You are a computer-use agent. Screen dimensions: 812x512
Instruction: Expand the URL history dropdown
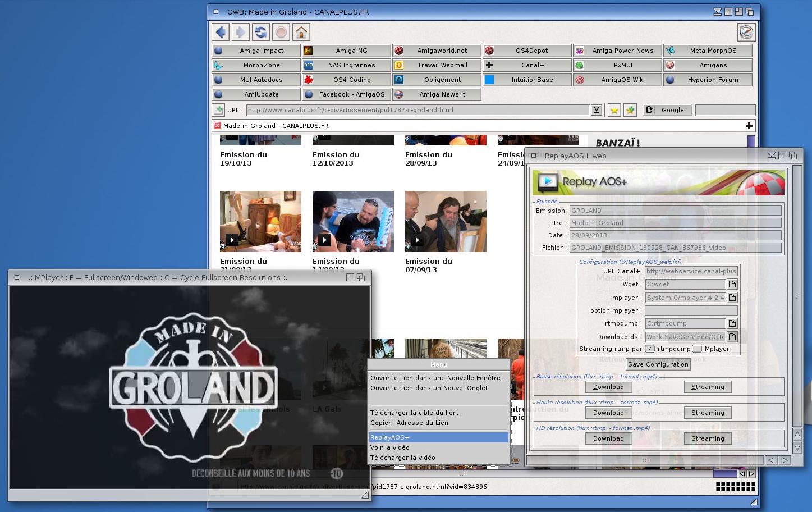(597, 110)
